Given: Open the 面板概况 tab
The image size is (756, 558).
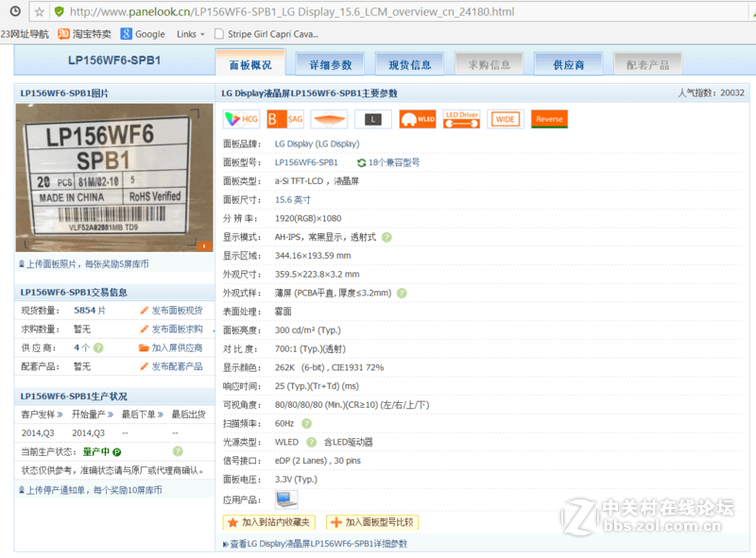Looking at the screenshot, I should point(250,64).
